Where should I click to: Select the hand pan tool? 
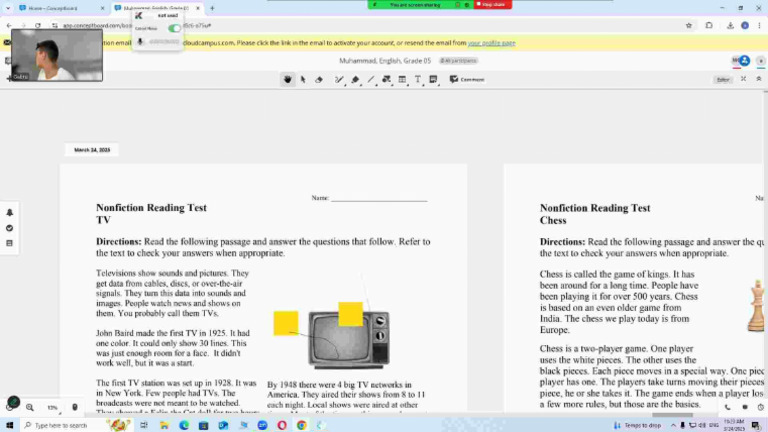(288, 79)
